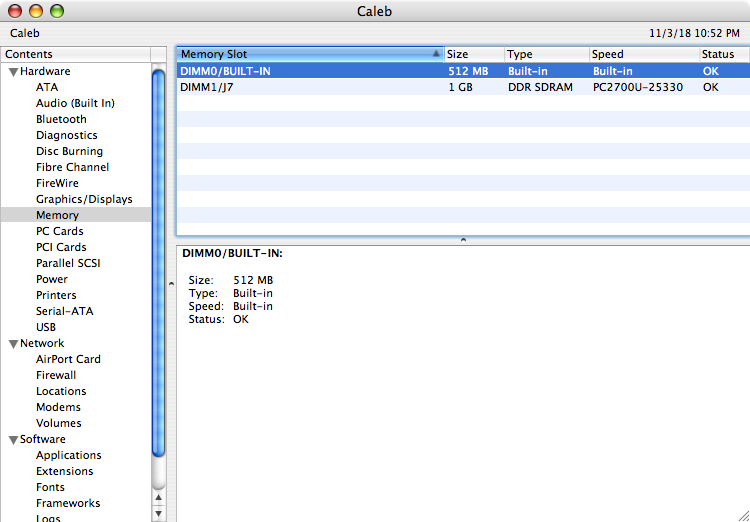Image resolution: width=750 pixels, height=522 pixels.
Task: Click the blue sidebar scrollbar thumb
Action: (158, 263)
